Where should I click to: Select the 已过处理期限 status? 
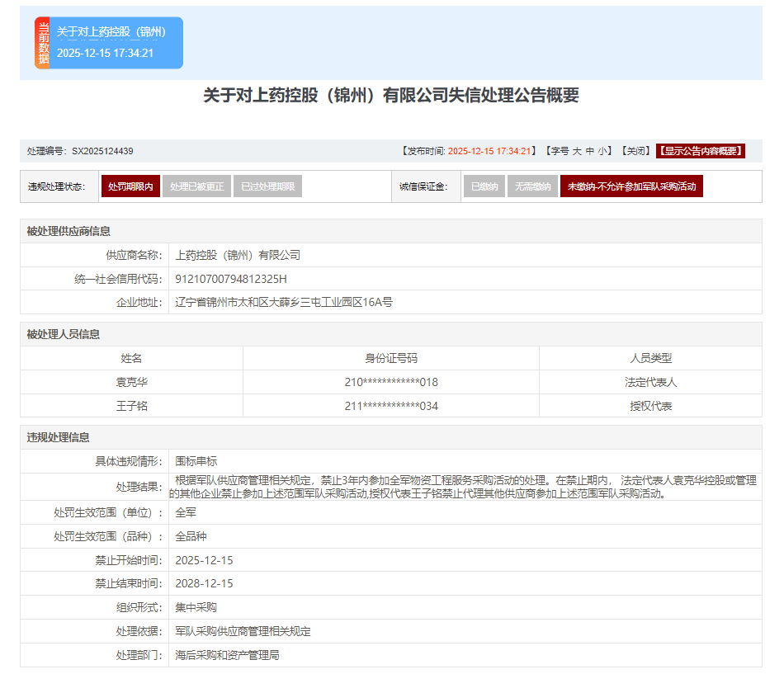click(x=267, y=186)
